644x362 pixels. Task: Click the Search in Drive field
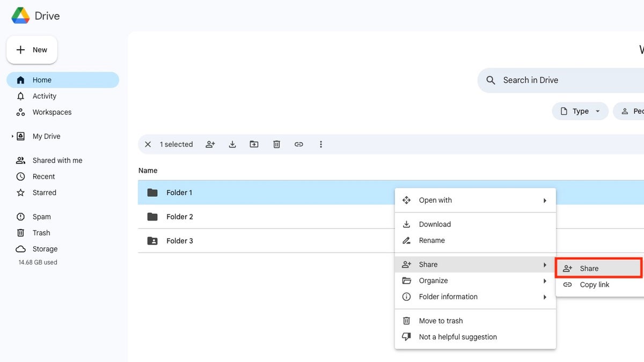[x=560, y=80]
